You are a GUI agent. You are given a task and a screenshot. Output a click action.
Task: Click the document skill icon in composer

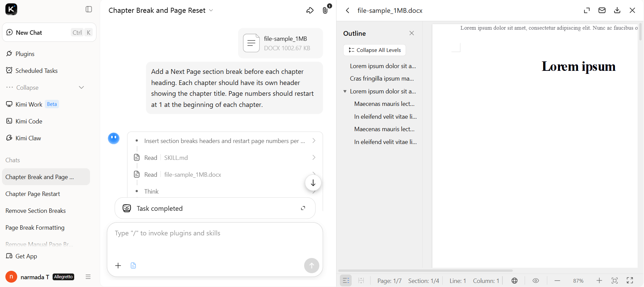tap(133, 266)
